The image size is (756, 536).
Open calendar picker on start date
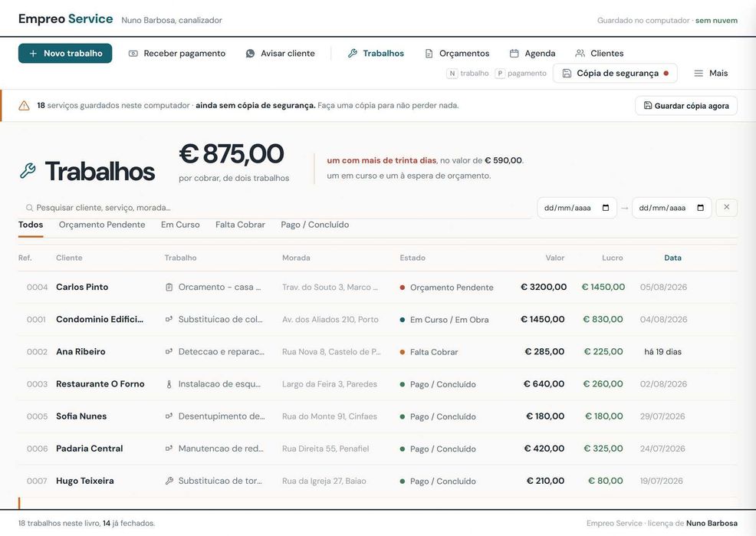tap(606, 208)
